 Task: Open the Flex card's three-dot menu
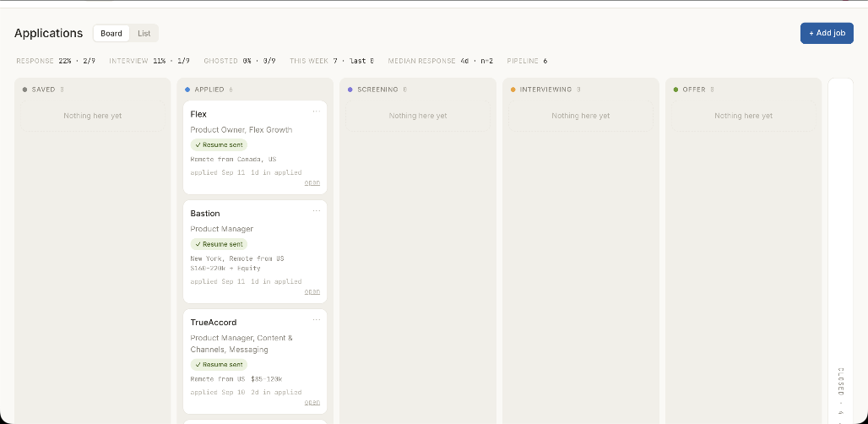click(316, 111)
